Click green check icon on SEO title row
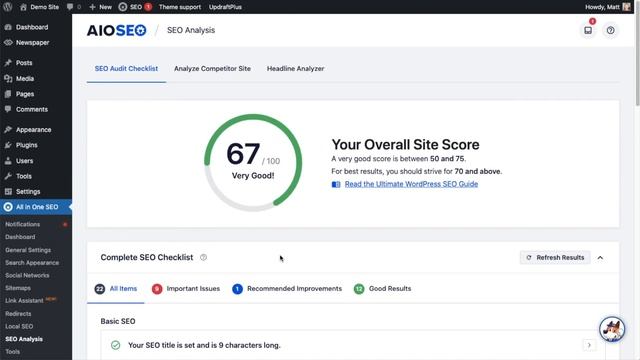The width and height of the screenshot is (640, 360). click(116, 345)
